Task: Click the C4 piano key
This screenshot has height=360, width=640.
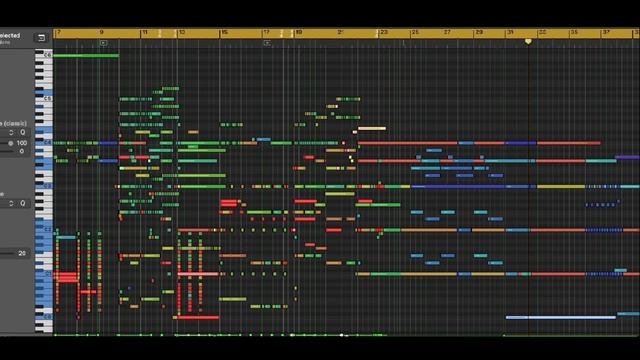Action: pos(44,143)
